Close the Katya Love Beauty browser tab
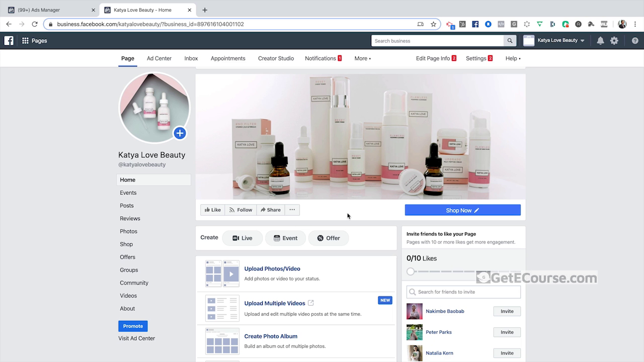The image size is (644, 362). point(190,10)
